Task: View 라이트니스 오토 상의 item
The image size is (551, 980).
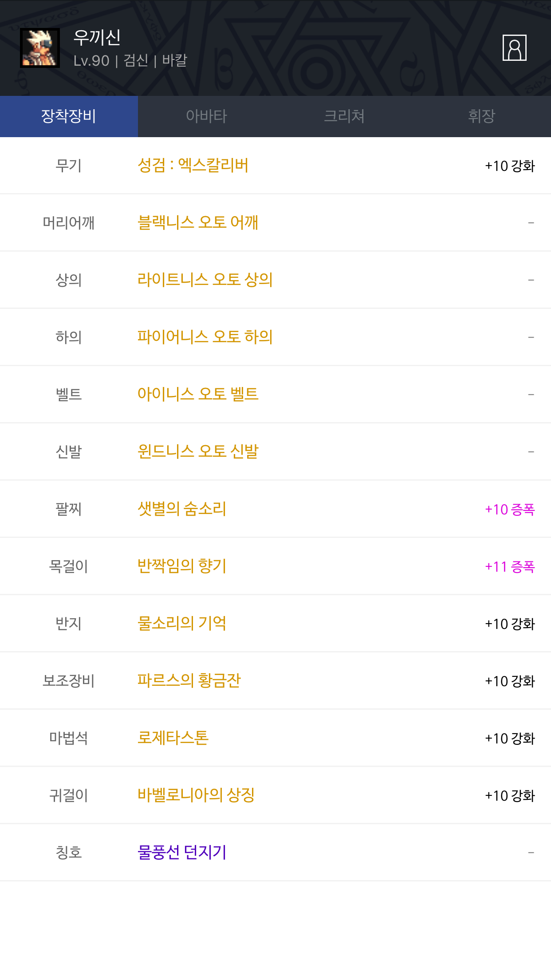Action: click(x=205, y=280)
